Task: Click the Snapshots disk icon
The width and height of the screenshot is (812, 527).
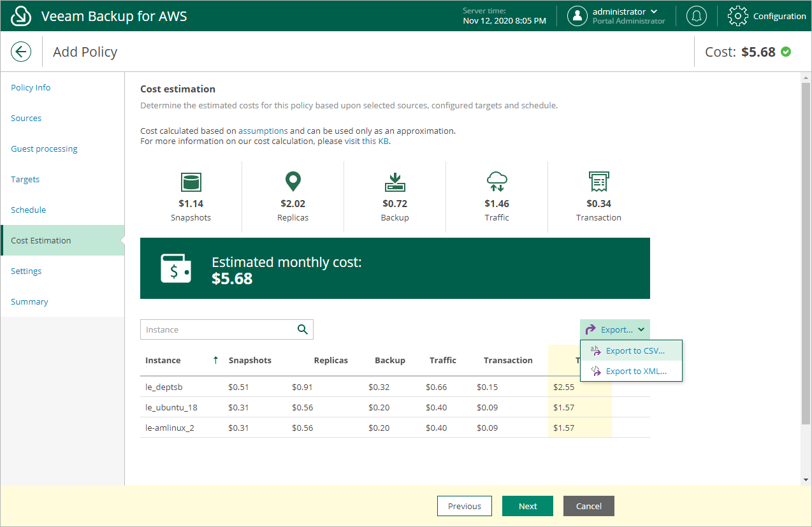Action: pos(191,182)
